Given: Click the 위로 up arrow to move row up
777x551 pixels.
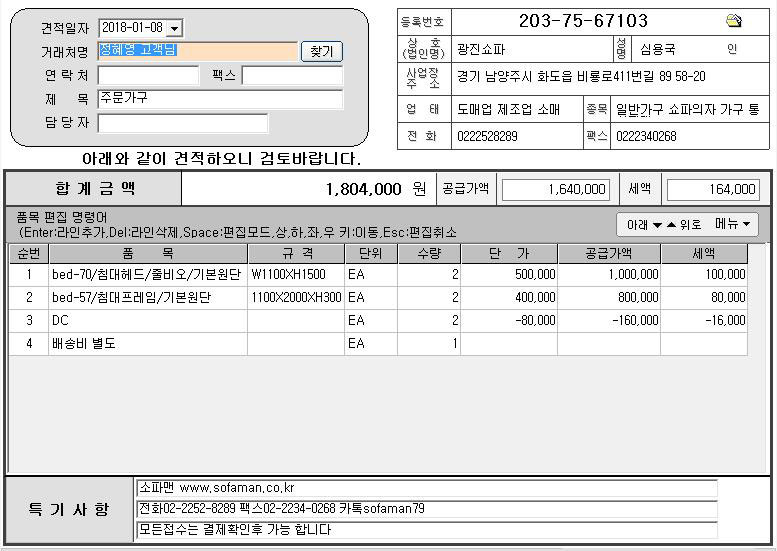Looking at the screenshot, I should point(672,225).
